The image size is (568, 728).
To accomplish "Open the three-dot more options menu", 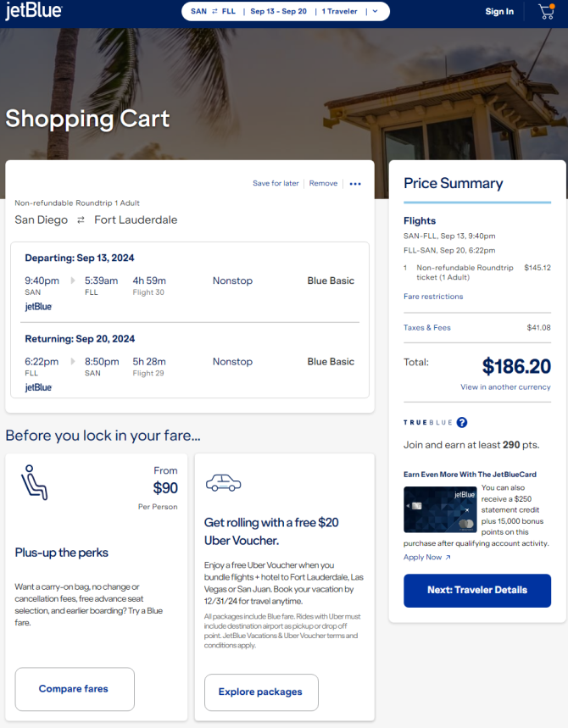I will (x=355, y=184).
